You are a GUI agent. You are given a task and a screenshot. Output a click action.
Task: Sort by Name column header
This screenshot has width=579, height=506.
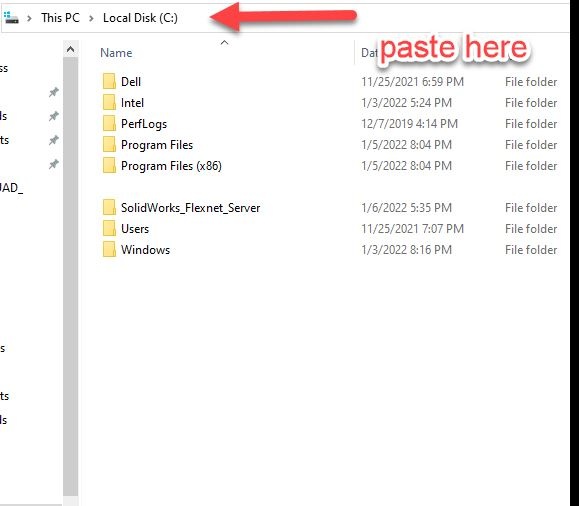click(x=116, y=53)
